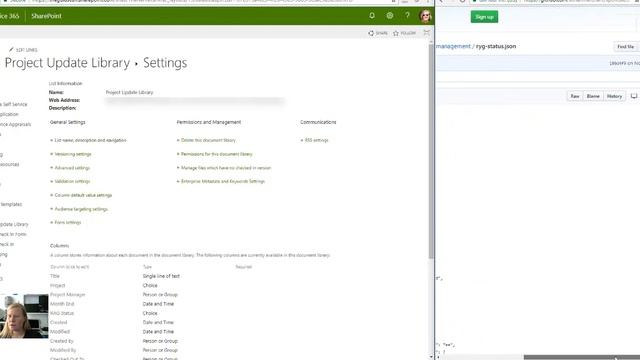Open Audience targeting settings link

pyautogui.click(x=81, y=209)
